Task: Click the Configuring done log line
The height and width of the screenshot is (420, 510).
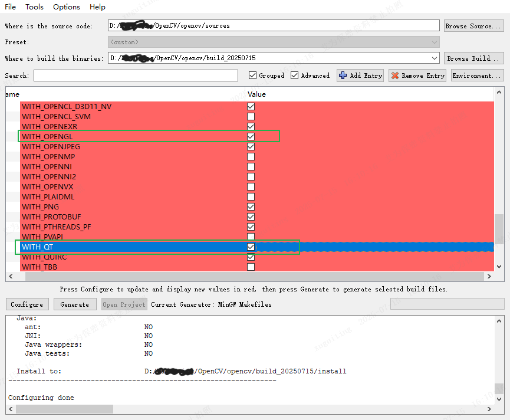Action: pos(41,398)
